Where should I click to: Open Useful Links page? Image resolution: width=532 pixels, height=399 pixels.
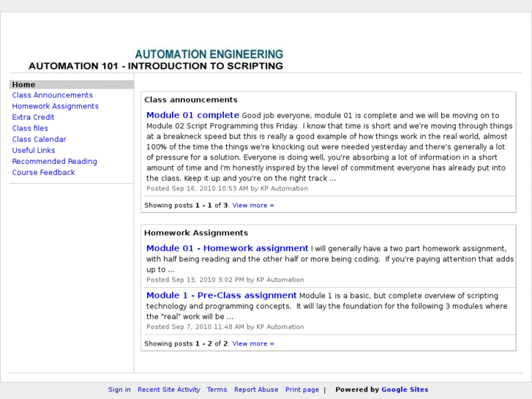[34, 150]
